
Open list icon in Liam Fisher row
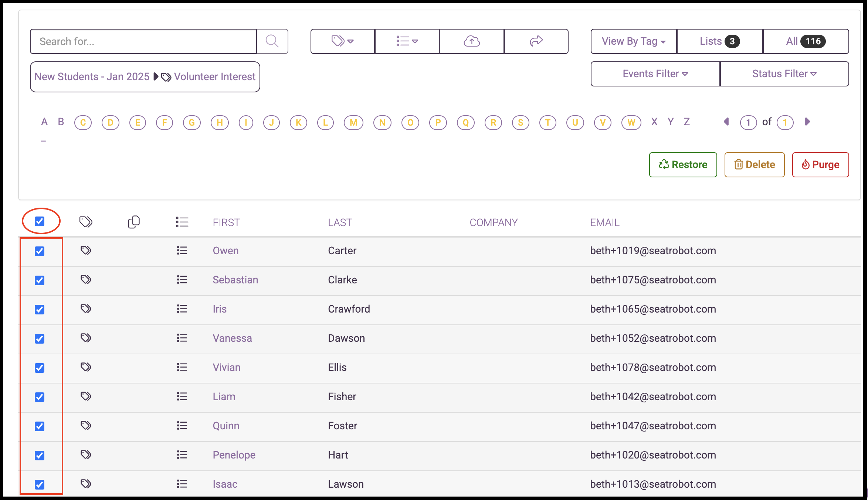click(182, 396)
